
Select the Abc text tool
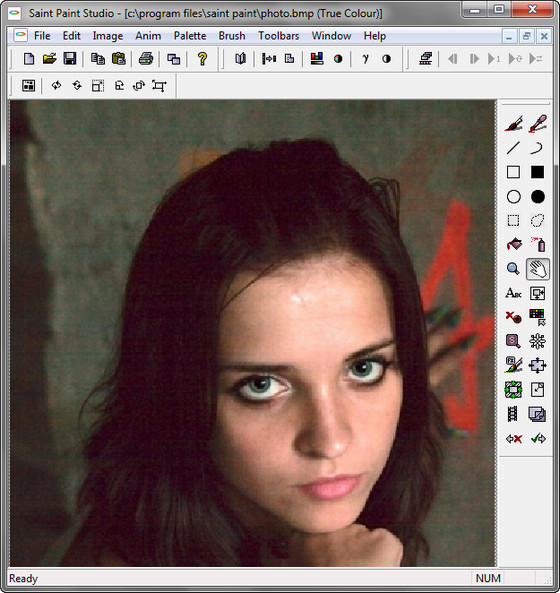click(513, 293)
